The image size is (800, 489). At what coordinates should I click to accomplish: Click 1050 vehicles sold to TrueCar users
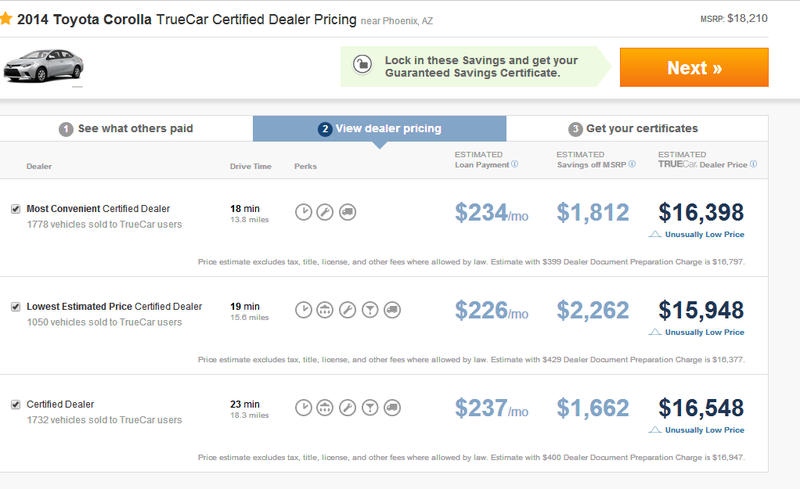tap(104, 323)
